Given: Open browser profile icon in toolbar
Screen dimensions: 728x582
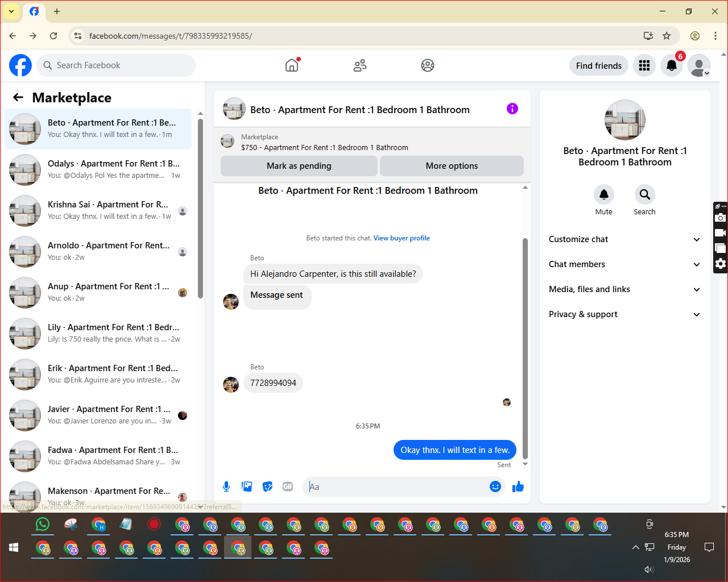Looking at the screenshot, I should click(x=695, y=36).
